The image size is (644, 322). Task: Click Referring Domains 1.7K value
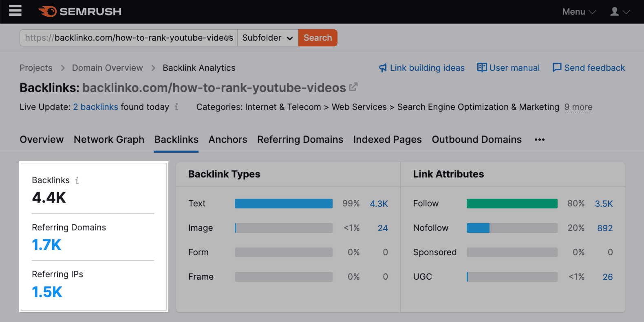46,245
